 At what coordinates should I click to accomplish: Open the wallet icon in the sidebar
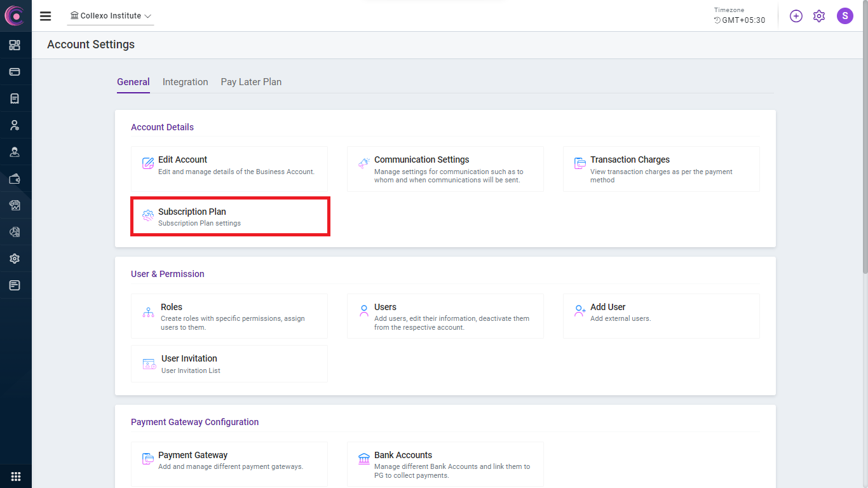click(15, 179)
